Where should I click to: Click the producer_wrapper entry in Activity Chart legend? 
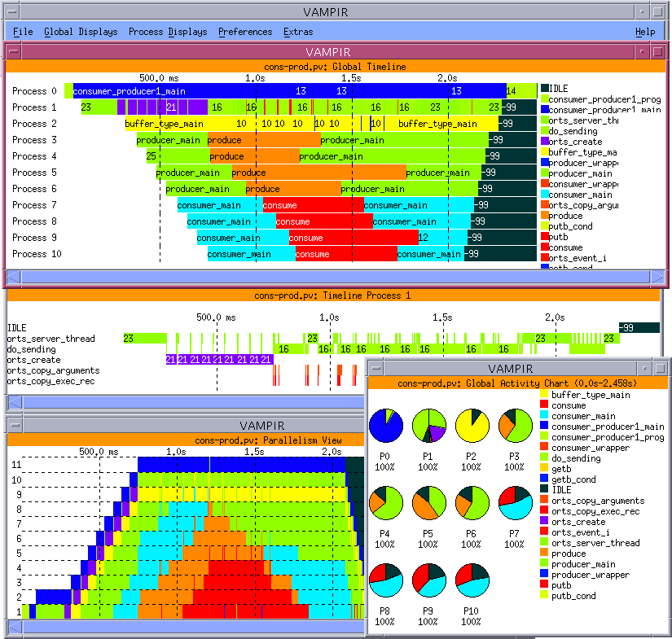(x=591, y=575)
